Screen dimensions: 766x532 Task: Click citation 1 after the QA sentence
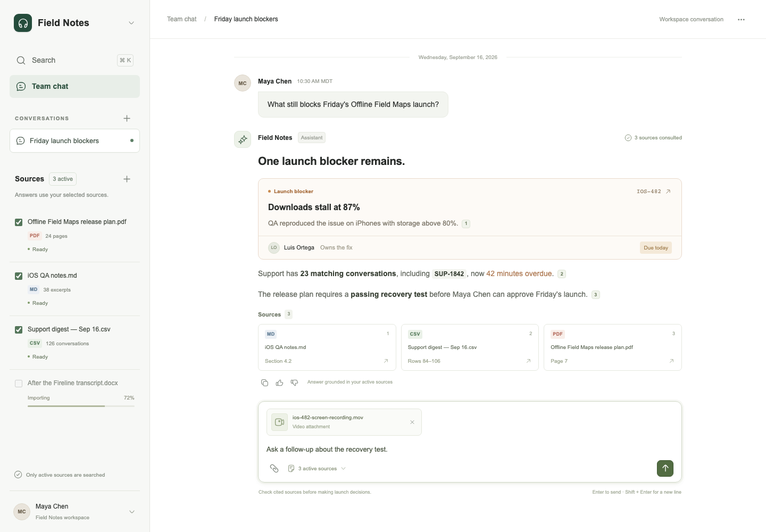pyautogui.click(x=466, y=224)
